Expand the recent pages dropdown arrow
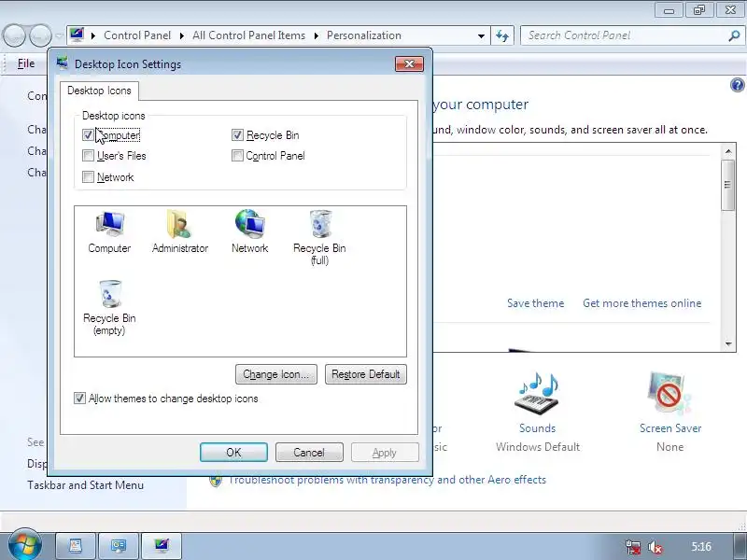Viewport: 747px width, 560px height. click(59, 35)
